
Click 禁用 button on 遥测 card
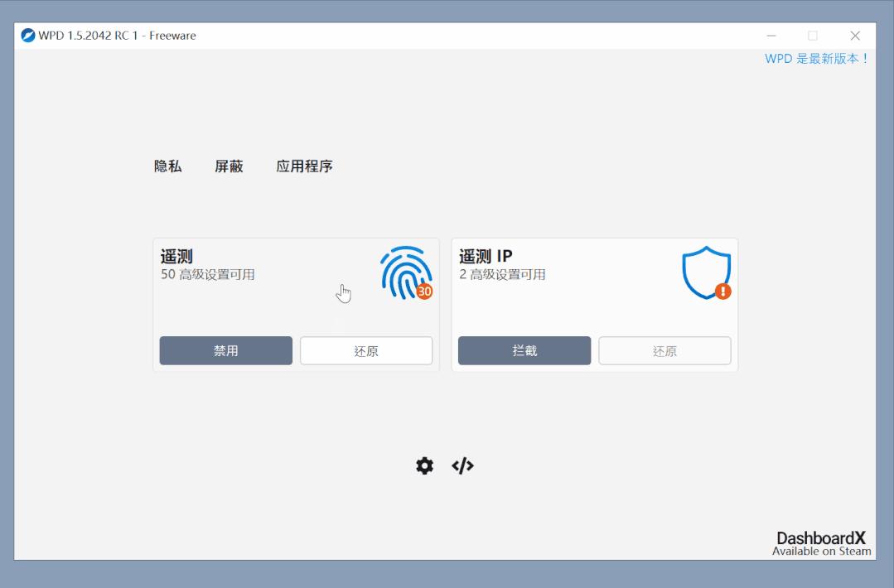[226, 350]
